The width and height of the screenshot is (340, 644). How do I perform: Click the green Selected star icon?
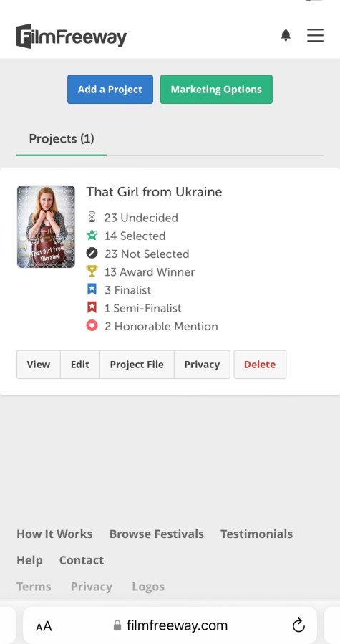pyautogui.click(x=92, y=236)
